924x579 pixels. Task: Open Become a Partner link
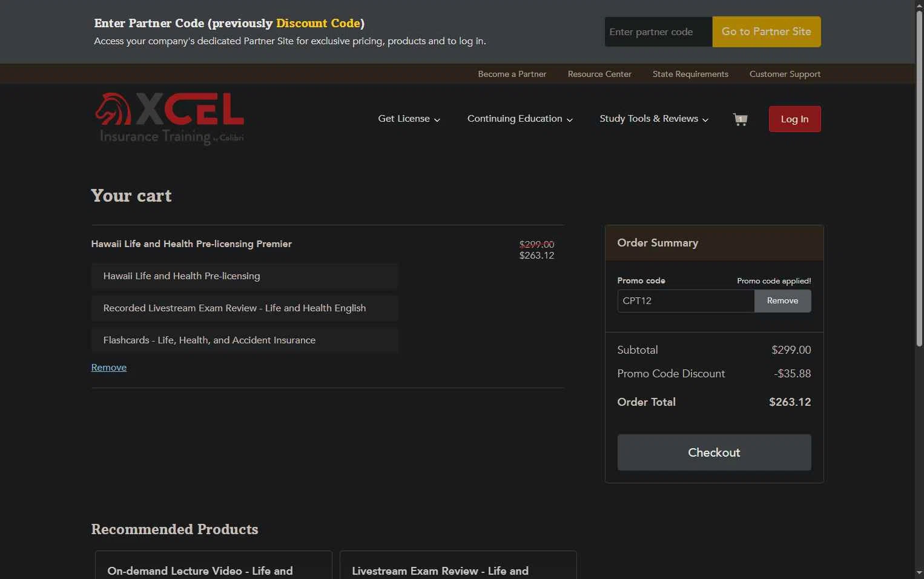coord(512,74)
